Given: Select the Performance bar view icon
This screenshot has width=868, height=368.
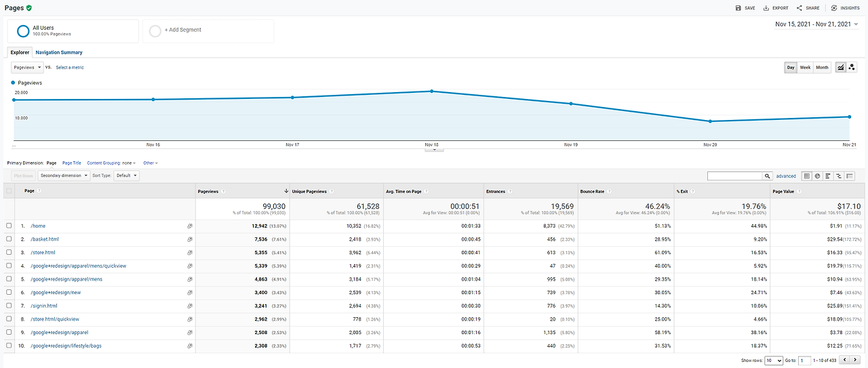Looking at the screenshot, I should 828,176.
